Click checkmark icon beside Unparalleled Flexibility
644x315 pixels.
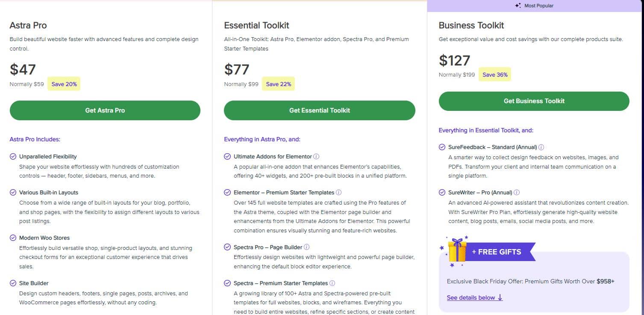13,157
